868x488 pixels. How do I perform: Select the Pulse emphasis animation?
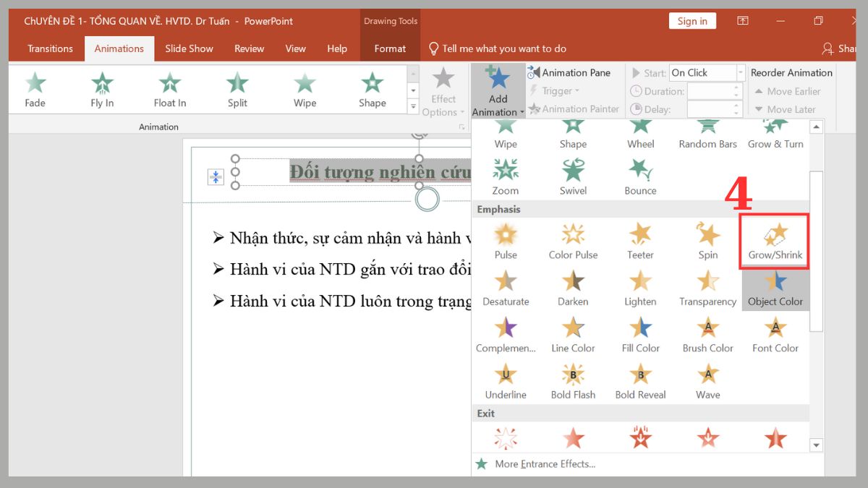(505, 241)
